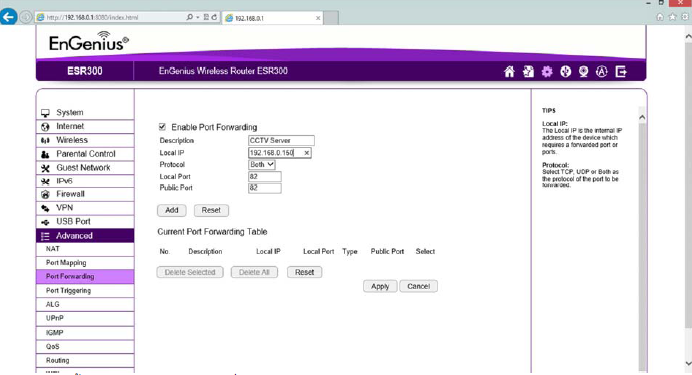Click the refresh icon in address bar
This screenshot has width=692, height=375.
tap(214, 17)
